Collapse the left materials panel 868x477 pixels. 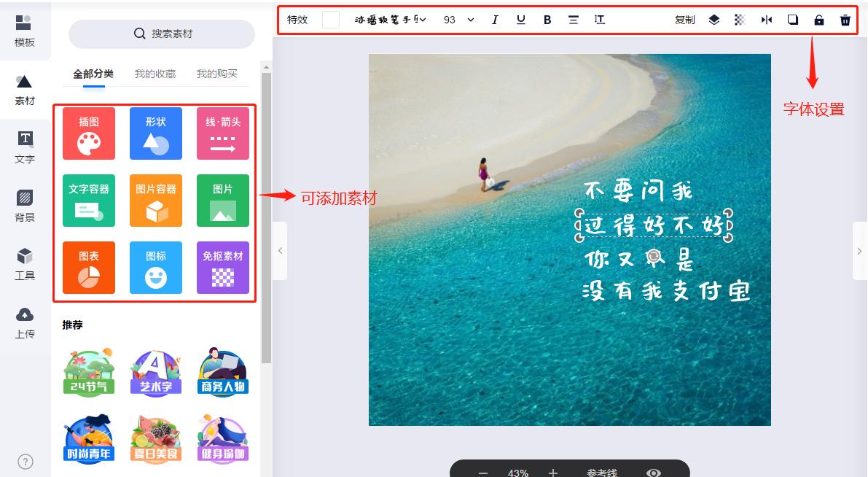coord(280,249)
